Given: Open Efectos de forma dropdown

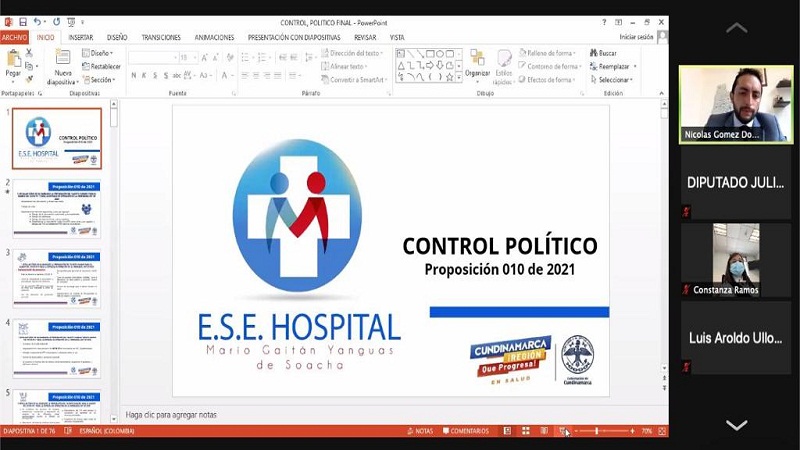Looking at the screenshot, I should click(x=547, y=80).
